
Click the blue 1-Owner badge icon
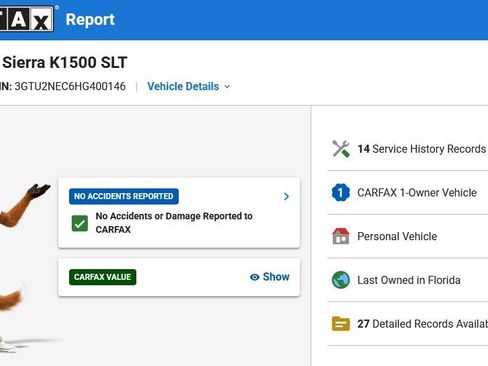coord(341,192)
